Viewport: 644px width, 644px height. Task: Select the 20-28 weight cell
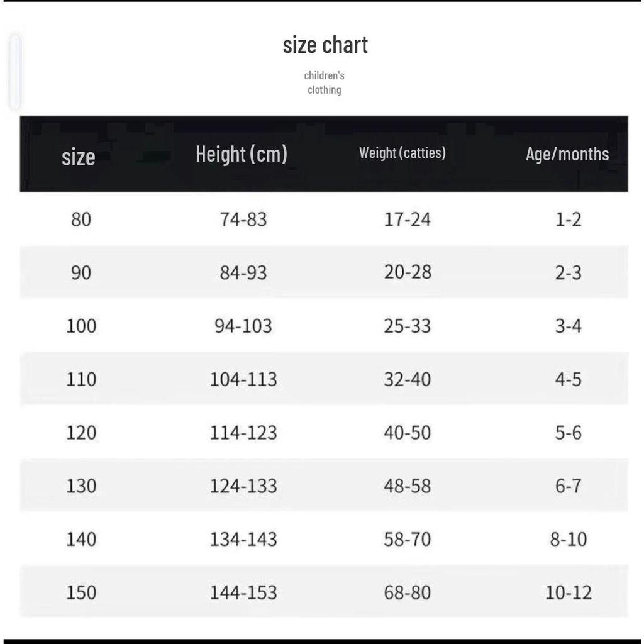(408, 272)
